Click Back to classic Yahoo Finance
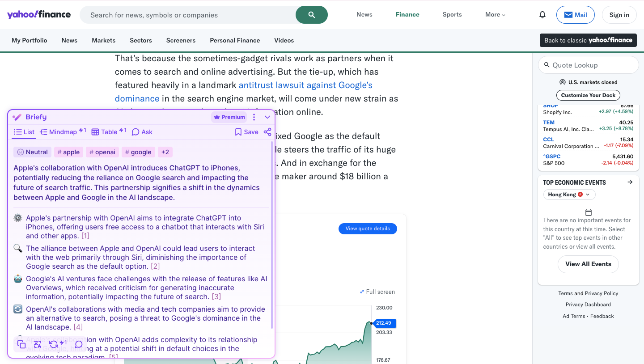 click(x=588, y=40)
